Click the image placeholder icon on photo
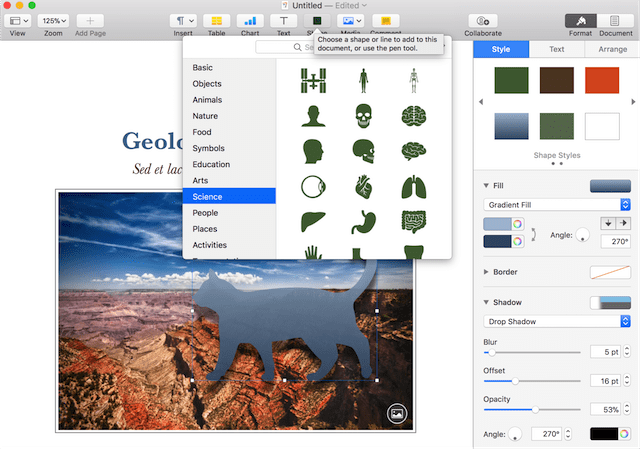640x449 pixels. click(397, 412)
